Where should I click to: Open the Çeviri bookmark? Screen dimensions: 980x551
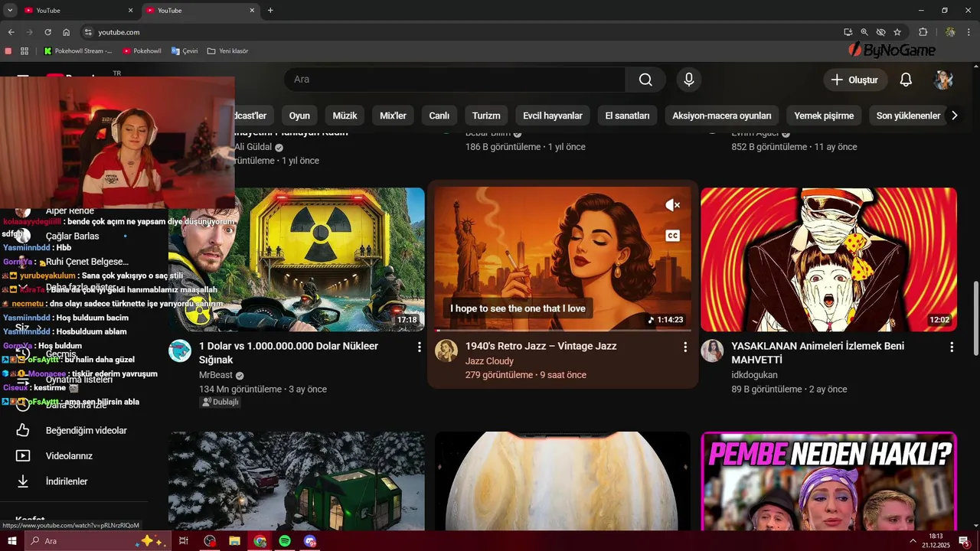(x=185, y=51)
